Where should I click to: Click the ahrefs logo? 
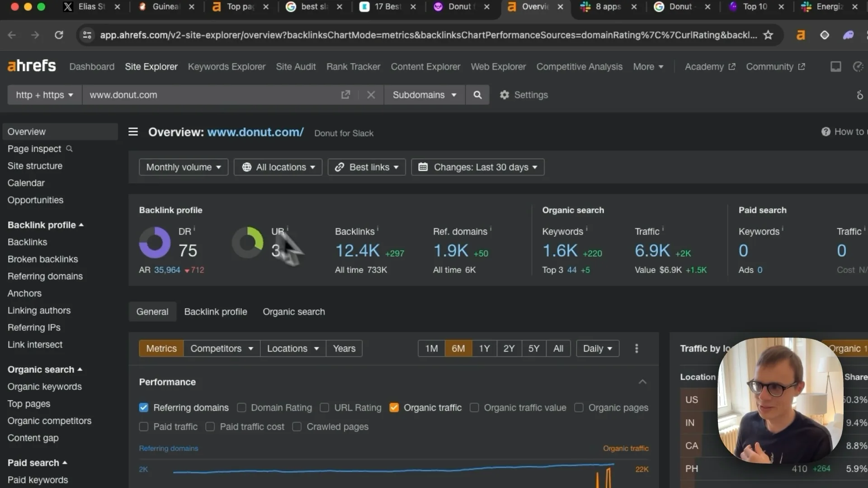pos(32,66)
